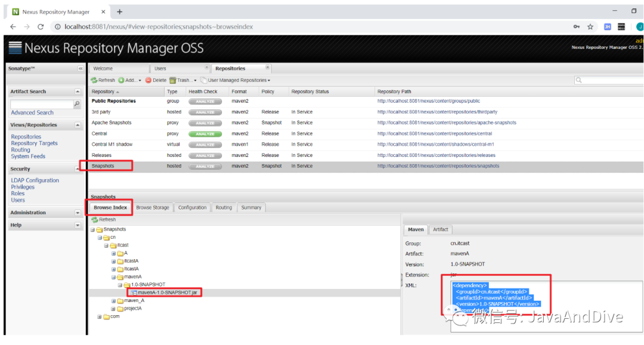This screenshot has height=345, width=644.
Task: Collapse the Snapshots root tree node
Action: coord(92,230)
